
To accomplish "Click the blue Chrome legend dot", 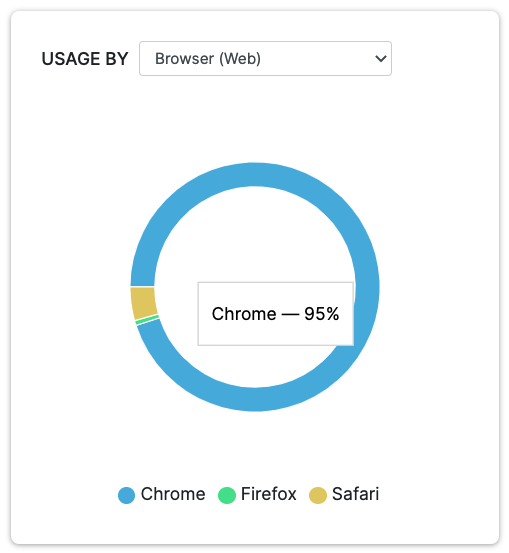I will pos(126,495).
